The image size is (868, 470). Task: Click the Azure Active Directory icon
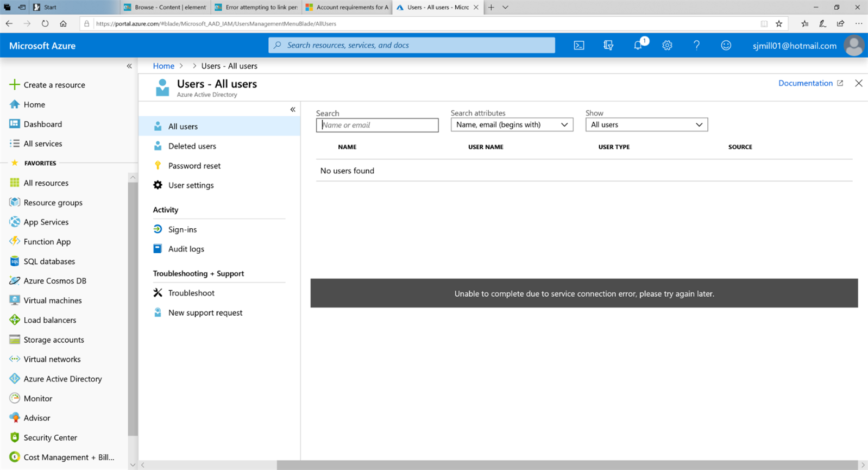pyautogui.click(x=15, y=379)
